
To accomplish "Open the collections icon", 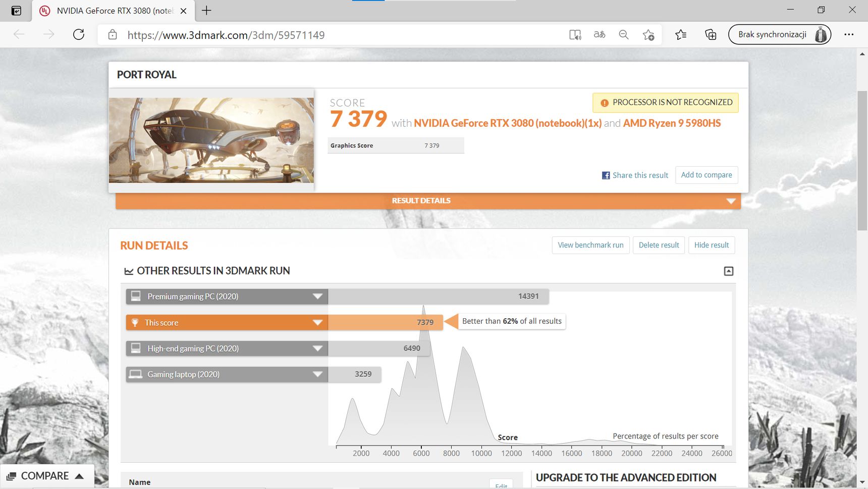I will (x=711, y=34).
